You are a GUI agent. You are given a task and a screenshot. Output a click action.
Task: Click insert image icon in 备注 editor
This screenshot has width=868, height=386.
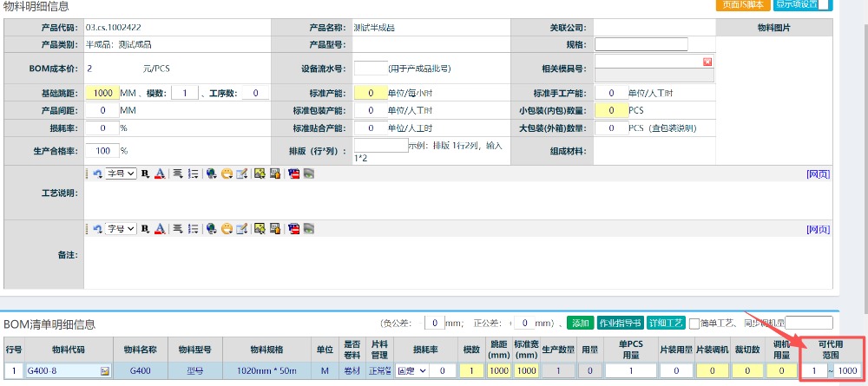(260, 229)
